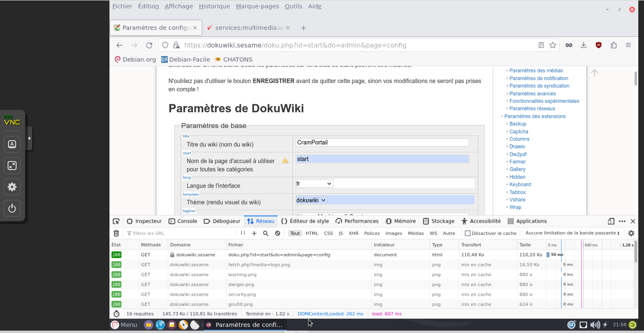
Task: Click the Debian-Facile bookmark
Action: (x=186, y=59)
